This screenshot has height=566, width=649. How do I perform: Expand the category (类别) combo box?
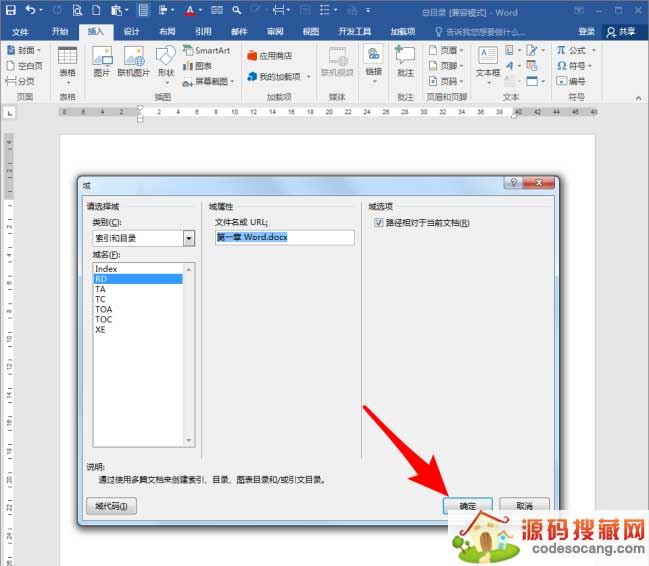click(188, 238)
